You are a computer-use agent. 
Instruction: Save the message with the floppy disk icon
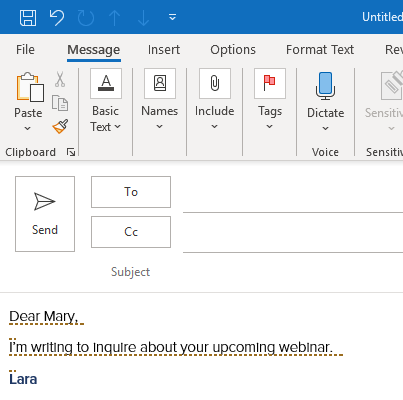28,17
